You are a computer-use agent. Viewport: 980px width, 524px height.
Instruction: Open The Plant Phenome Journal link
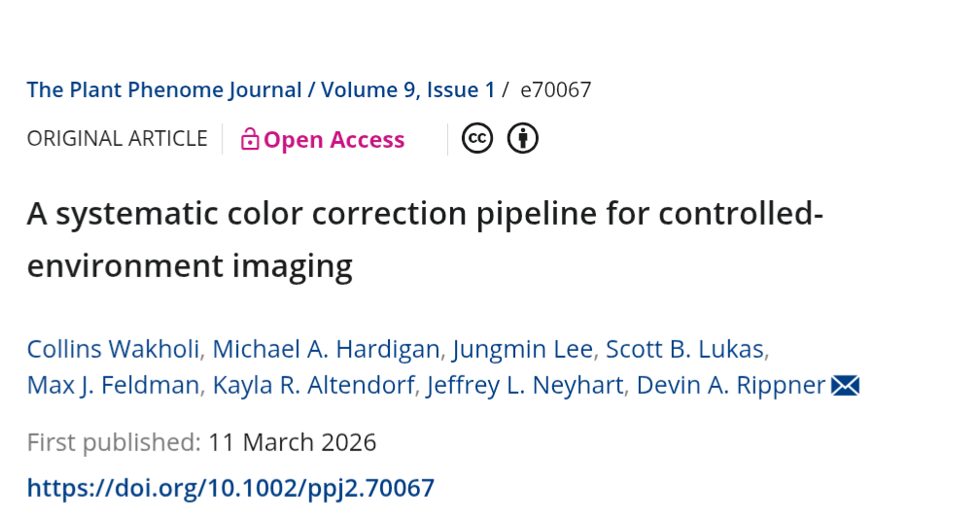coord(164,90)
